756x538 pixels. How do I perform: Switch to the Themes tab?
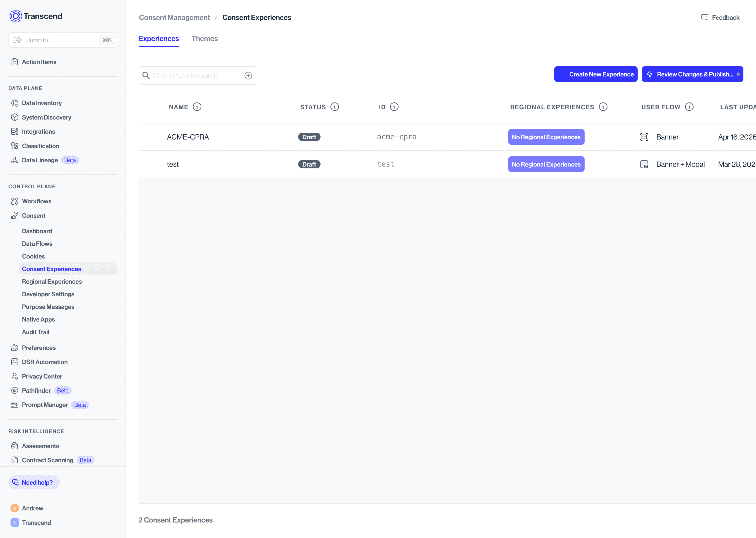pos(204,39)
